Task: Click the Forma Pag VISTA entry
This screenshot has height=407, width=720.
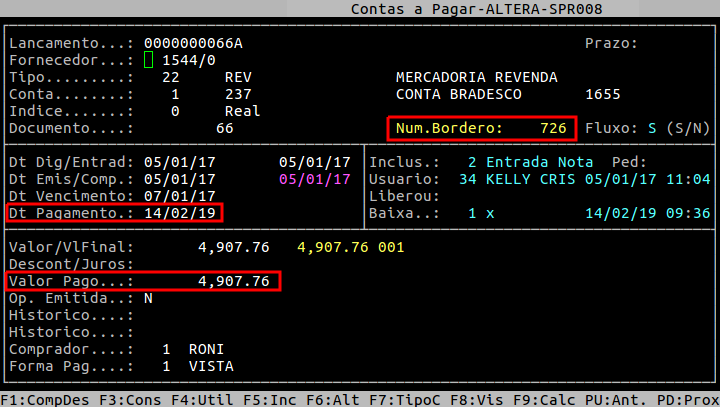Action: click(210, 366)
